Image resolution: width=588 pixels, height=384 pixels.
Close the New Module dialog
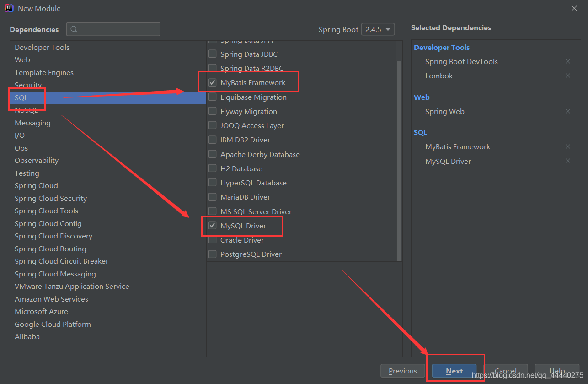[574, 8]
